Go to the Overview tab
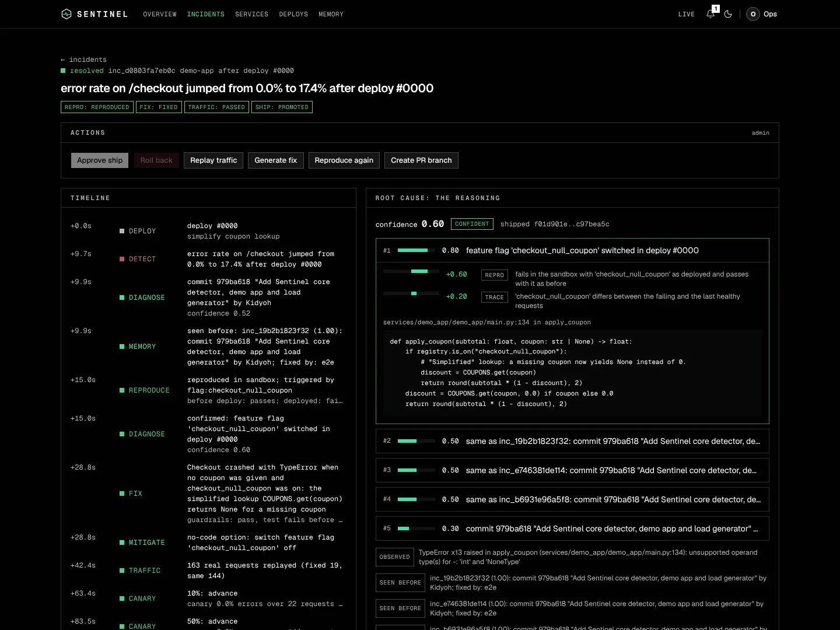The image size is (840, 630). click(x=160, y=14)
